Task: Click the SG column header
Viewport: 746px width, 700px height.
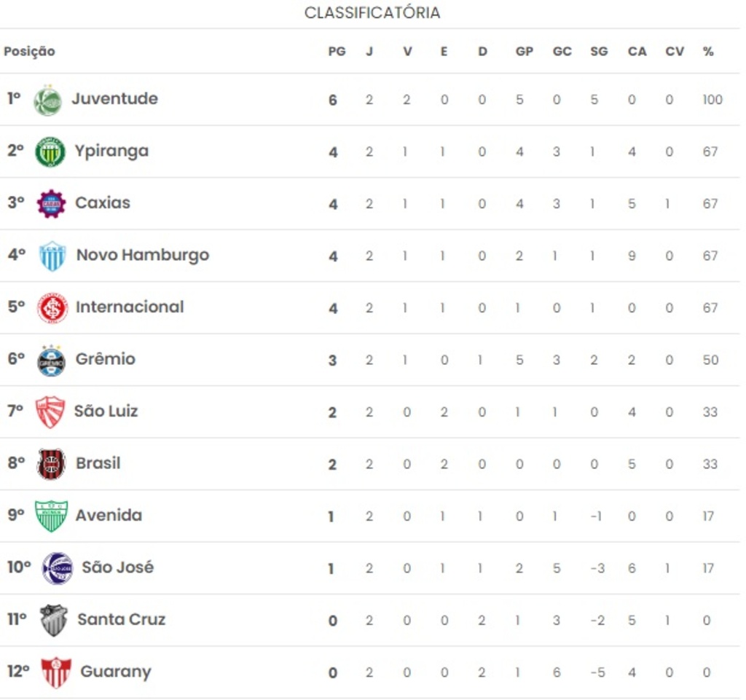Action: pyautogui.click(x=599, y=52)
